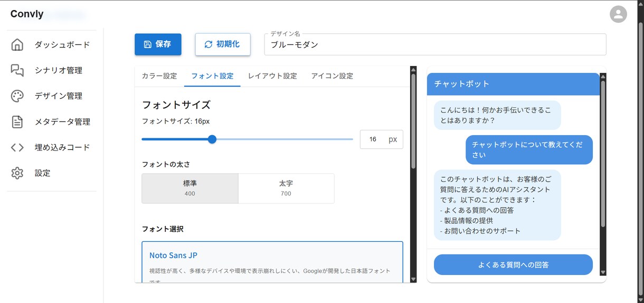
Task: Click the font size slider handle
Action: click(212, 139)
